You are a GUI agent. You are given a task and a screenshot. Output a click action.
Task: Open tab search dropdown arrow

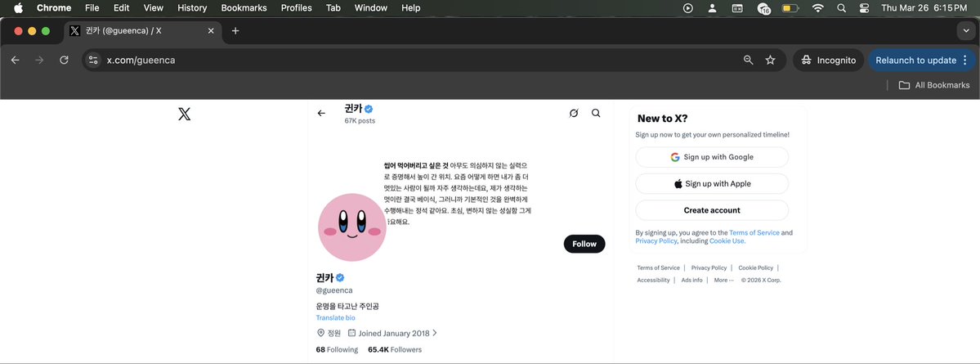click(966, 30)
